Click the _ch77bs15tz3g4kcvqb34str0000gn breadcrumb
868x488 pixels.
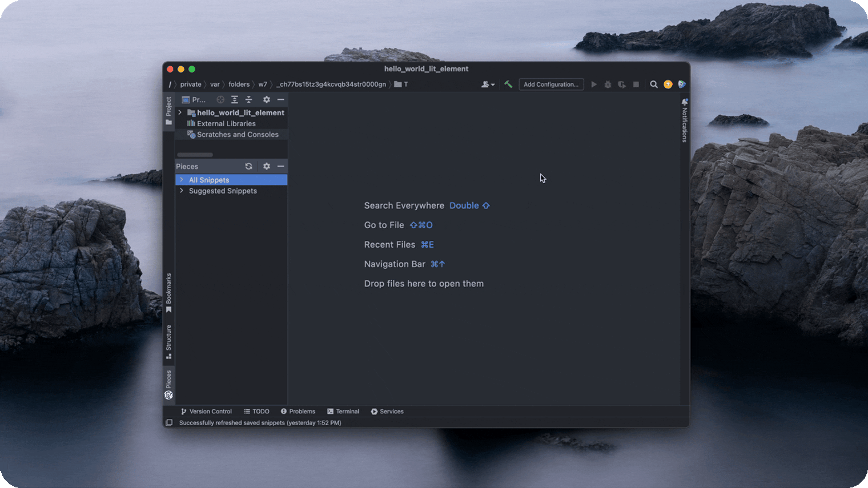[x=331, y=84]
